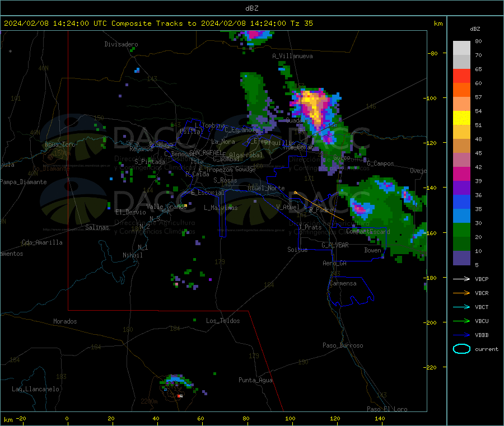Select the purple 5 dBZ color swatch
The image size is (504, 426).
pos(461,258)
